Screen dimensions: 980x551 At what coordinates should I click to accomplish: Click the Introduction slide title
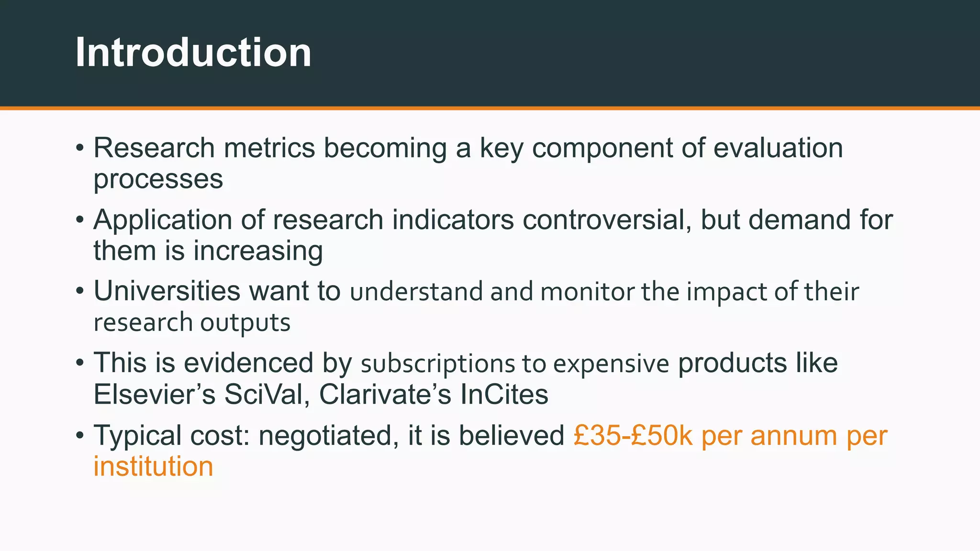pos(193,52)
